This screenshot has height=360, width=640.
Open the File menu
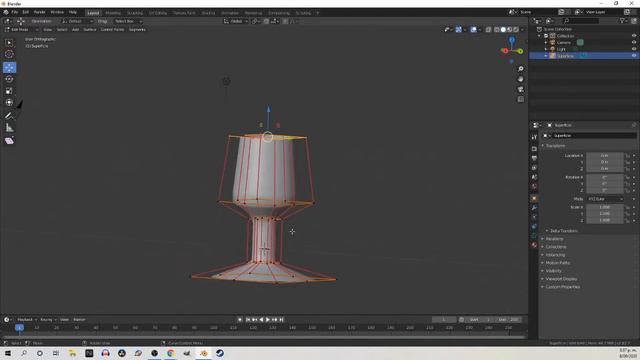[15, 12]
